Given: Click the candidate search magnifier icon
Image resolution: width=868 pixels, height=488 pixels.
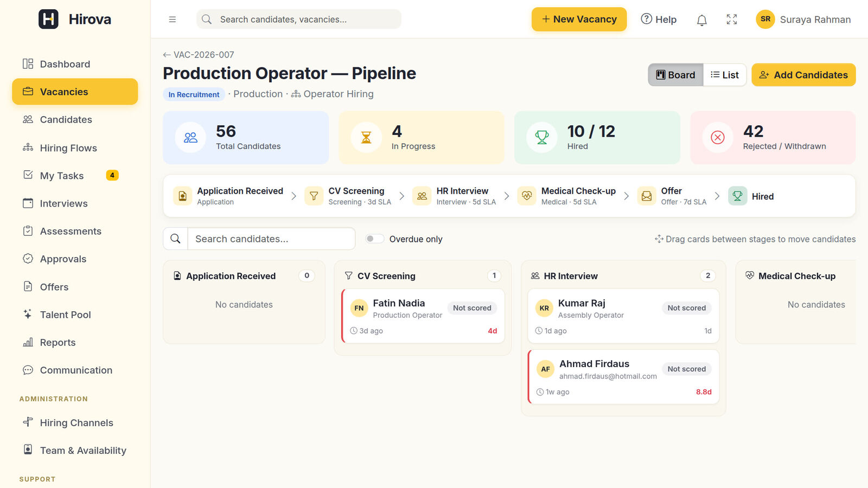Looking at the screenshot, I should (175, 239).
